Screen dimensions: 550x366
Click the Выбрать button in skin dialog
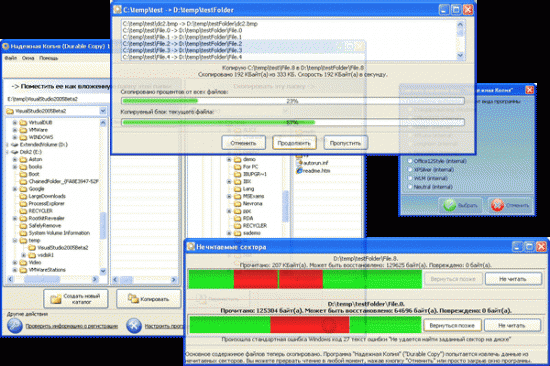461,205
